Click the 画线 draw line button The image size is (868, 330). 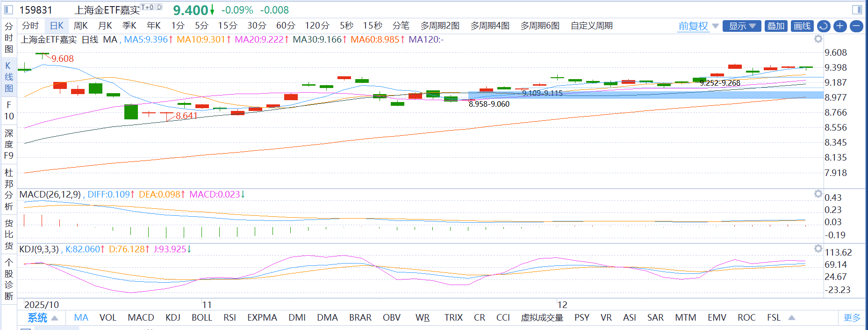[802, 26]
